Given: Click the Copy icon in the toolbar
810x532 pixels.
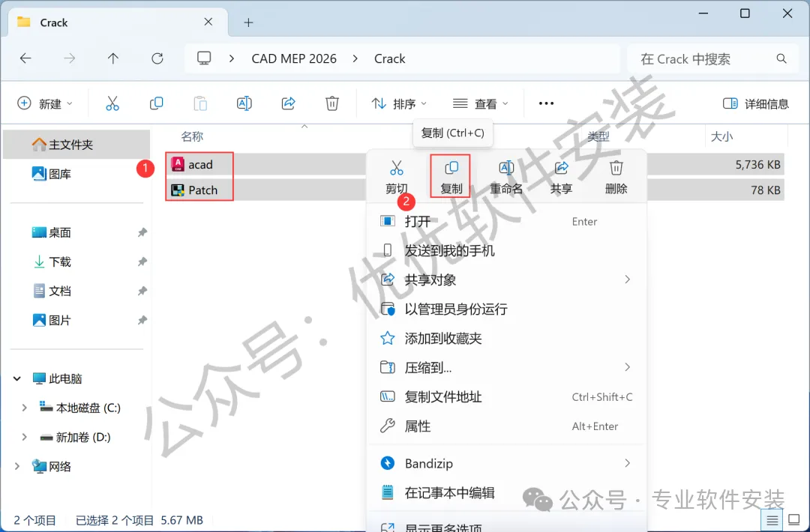Looking at the screenshot, I should (x=156, y=103).
